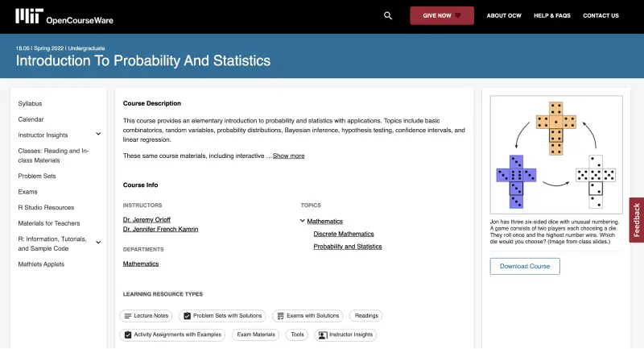Open Contact Us in the header
This screenshot has width=644, height=349.
(x=601, y=15)
